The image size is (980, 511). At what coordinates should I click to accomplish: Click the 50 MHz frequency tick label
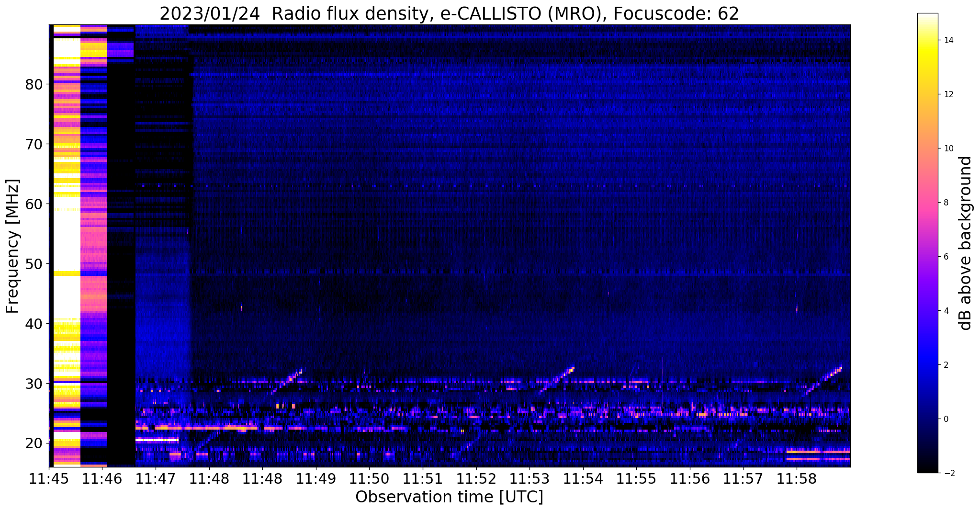pos(34,264)
